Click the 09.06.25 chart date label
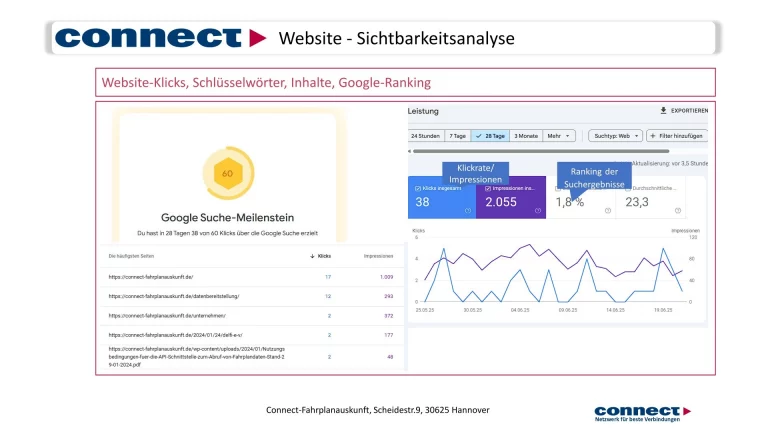Screen dimensions: 768x432 pyautogui.click(x=568, y=310)
